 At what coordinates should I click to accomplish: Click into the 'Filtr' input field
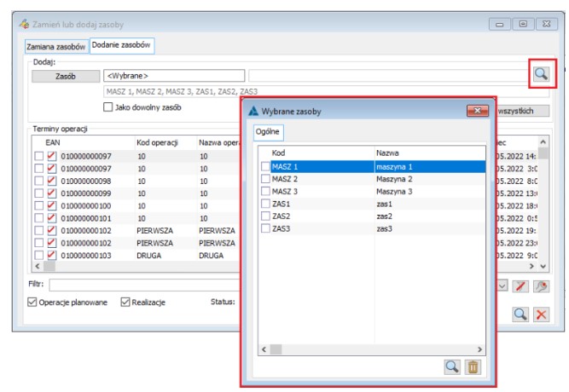[145, 285]
